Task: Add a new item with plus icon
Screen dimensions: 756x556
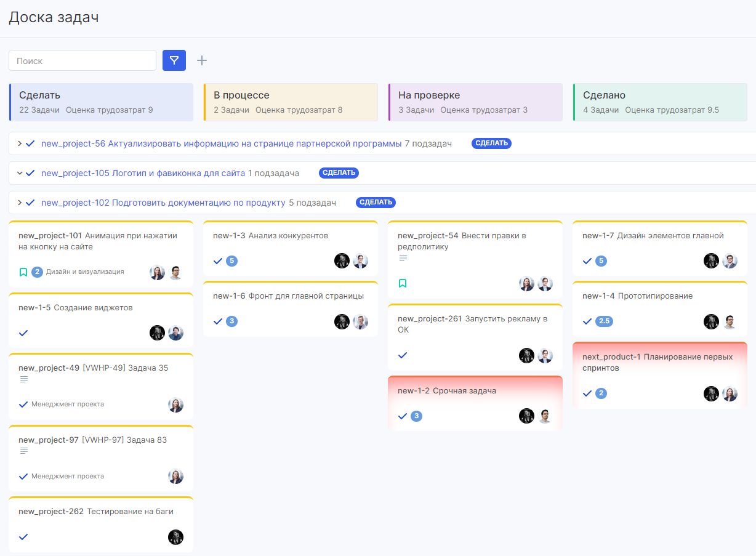Action: point(202,60)
